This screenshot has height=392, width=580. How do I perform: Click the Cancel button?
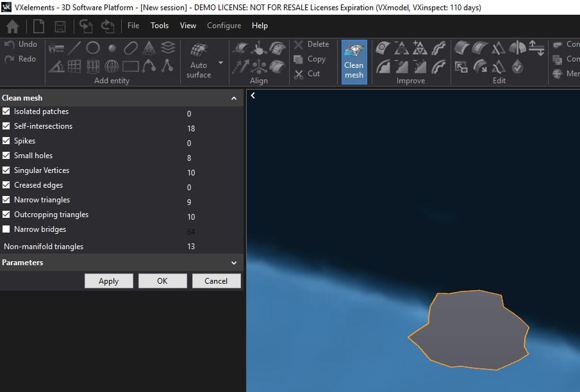[216, 281]
